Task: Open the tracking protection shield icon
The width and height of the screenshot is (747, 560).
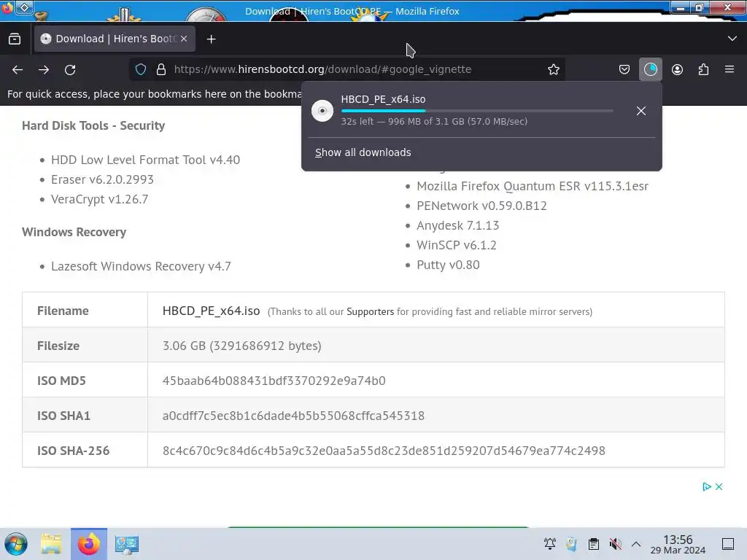Action: coord(141,69)
